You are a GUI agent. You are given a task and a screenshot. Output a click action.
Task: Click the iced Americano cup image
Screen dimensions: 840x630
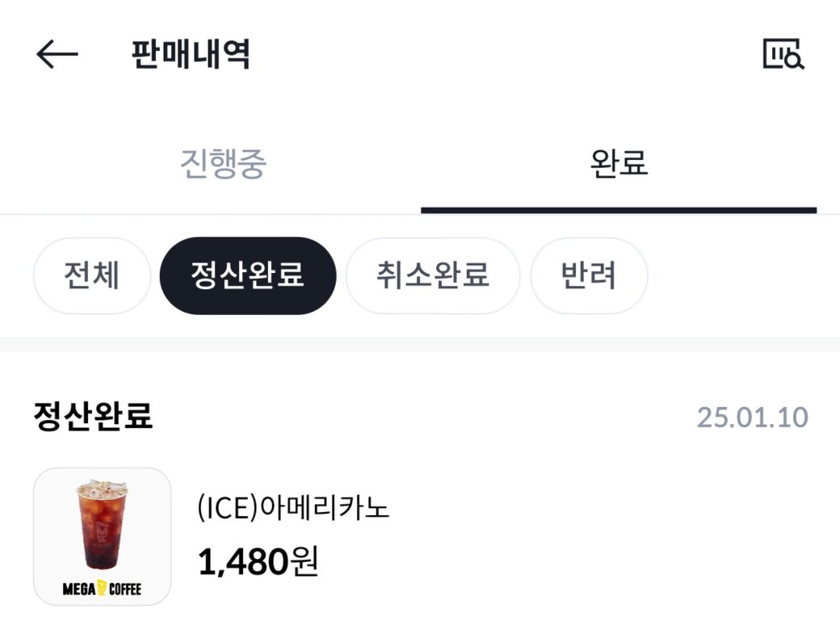coord(101,525)
